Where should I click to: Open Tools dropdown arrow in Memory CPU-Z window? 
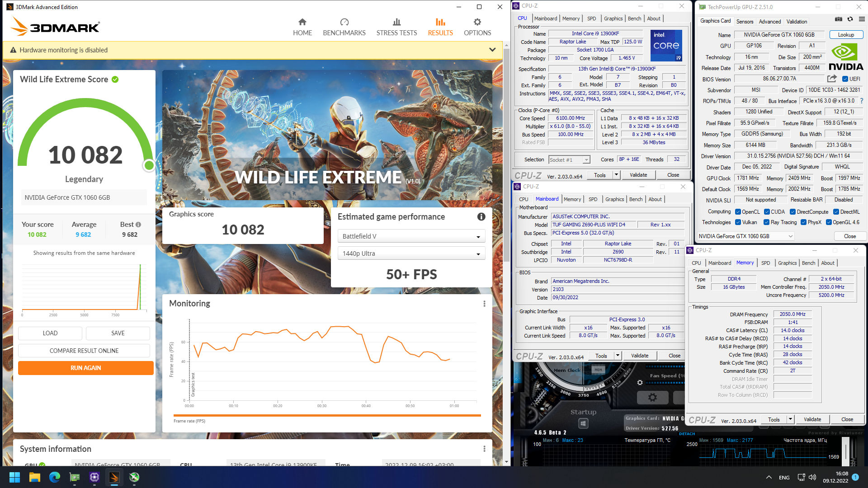(790, 419)
